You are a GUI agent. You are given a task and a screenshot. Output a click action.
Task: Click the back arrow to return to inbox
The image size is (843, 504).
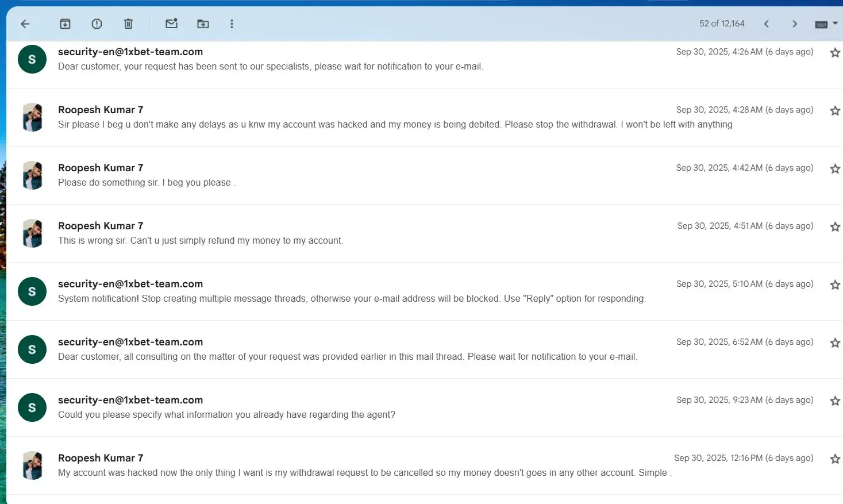pyautogui.click(x=25, y=24)
